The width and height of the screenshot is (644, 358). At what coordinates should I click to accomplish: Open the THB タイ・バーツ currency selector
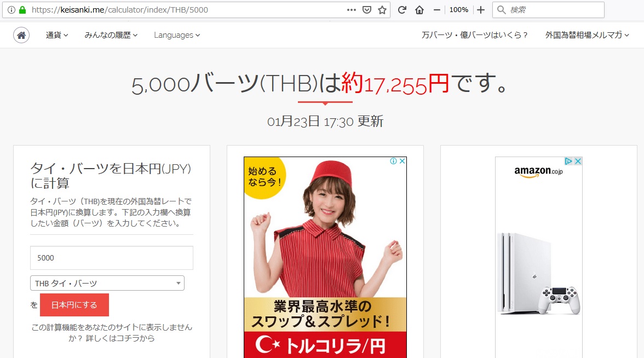[107, 283]
